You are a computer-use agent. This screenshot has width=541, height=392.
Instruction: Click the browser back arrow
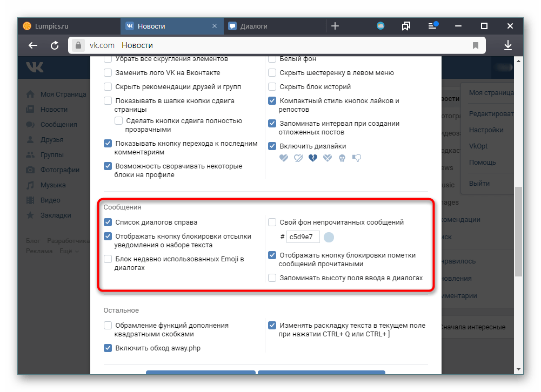tap(33, 45)
